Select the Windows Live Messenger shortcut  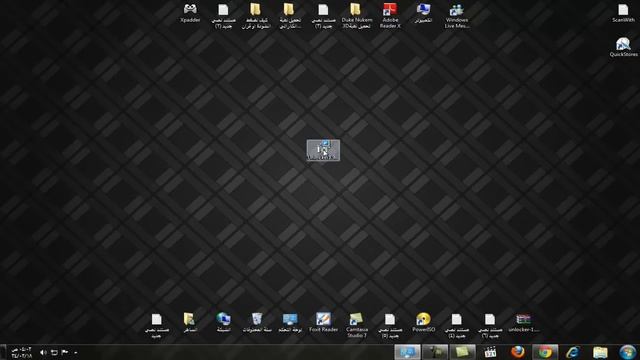(457, 16)
